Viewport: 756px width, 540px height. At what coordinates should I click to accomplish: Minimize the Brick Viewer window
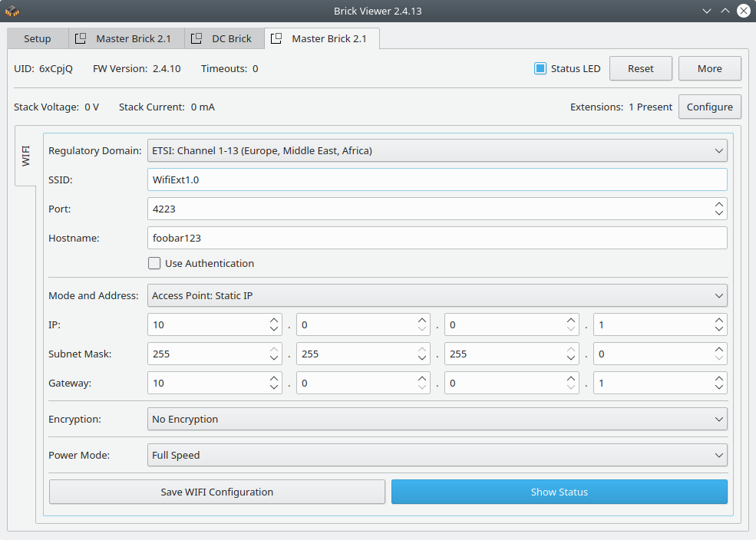707,11
